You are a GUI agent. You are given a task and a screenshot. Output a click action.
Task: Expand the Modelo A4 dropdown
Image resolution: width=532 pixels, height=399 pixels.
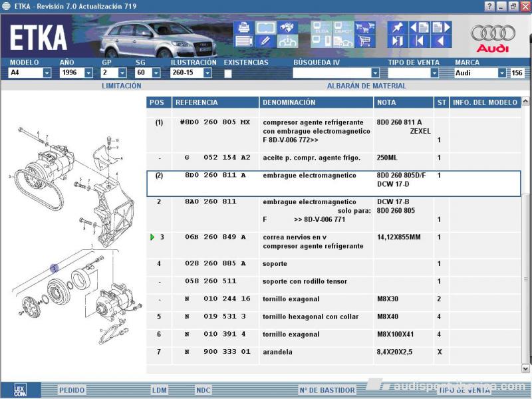coord(47,72)
